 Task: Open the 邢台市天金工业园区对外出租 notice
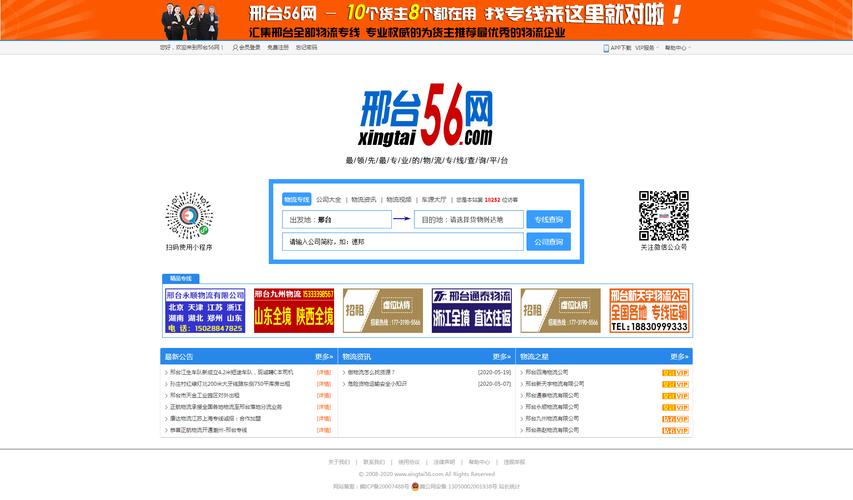pyautogui.click(x=205, y=396)
